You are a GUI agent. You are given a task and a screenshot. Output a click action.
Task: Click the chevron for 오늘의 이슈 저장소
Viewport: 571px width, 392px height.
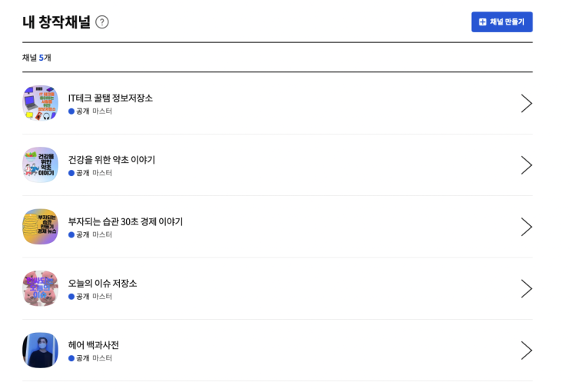pos(526,289)
